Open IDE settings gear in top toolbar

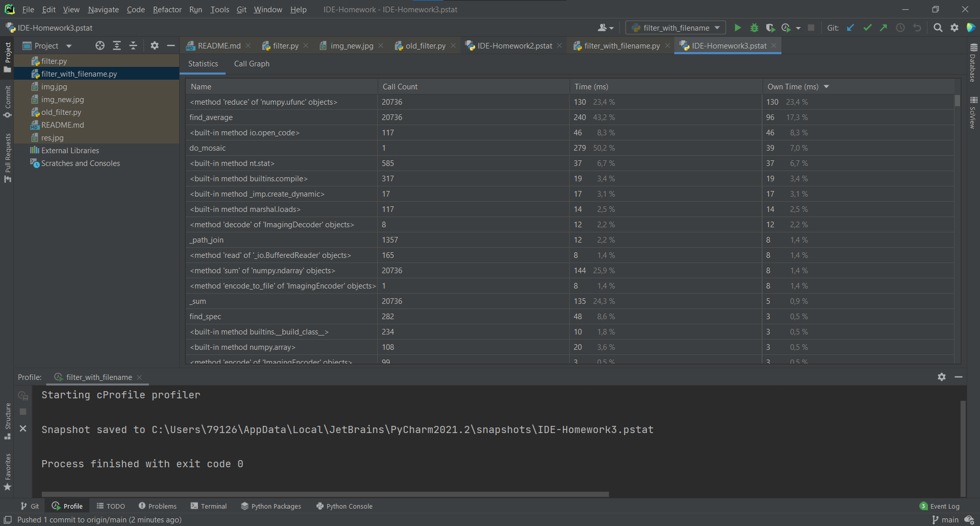954,28
